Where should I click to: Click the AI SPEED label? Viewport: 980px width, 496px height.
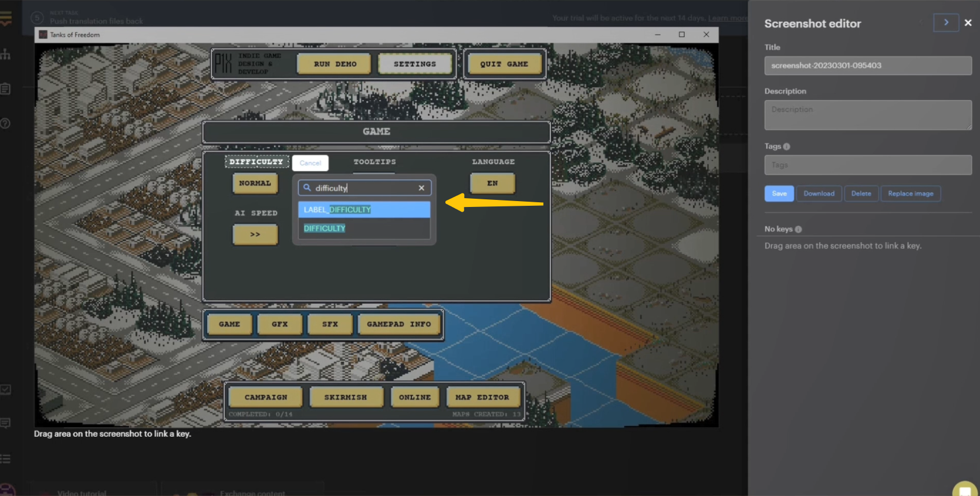coord(256,213)
